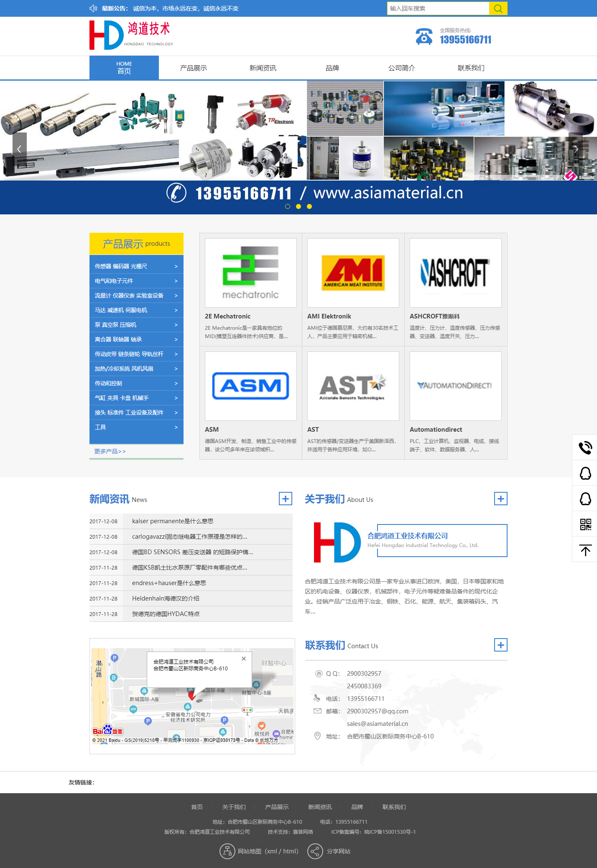Open the 品牌 navigation menu
597x868 pixels.
pos(332,68)
